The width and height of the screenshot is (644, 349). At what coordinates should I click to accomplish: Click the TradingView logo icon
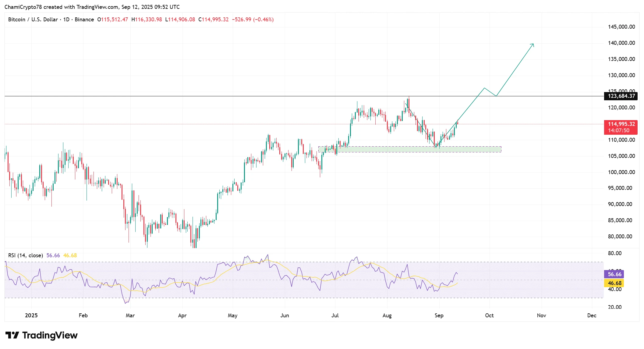pyautogui.click(x=12, y=335)
